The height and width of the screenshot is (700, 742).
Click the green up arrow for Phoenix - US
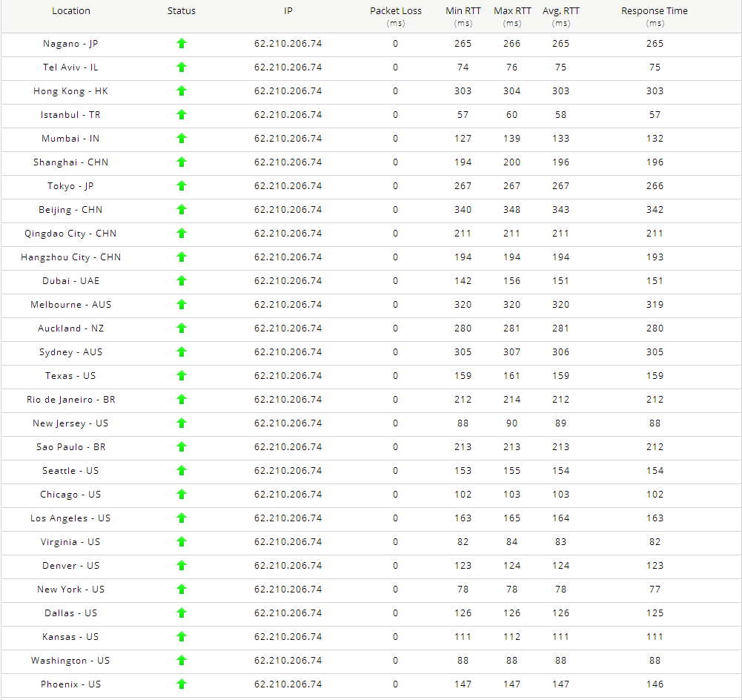(182, 684)
